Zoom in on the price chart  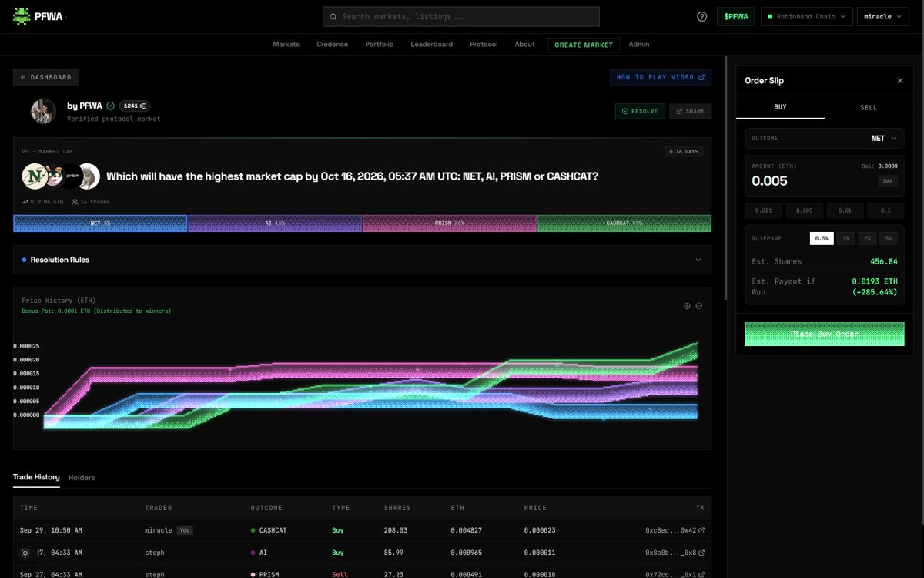click(687, 306)
